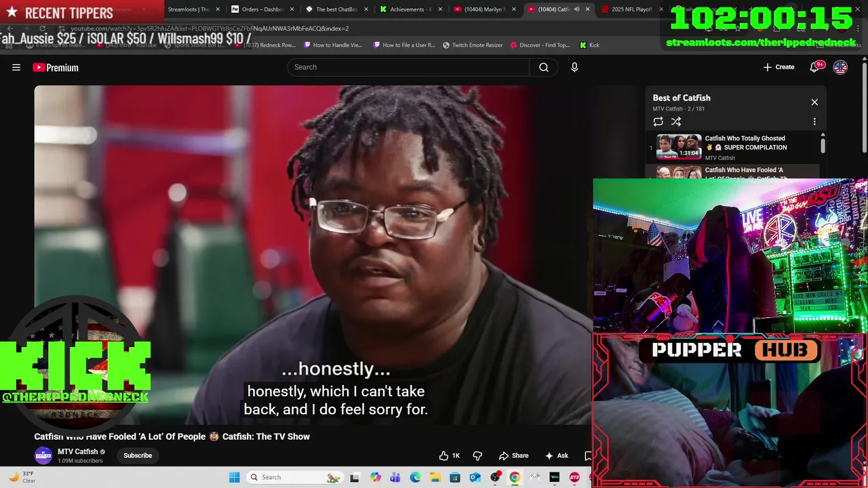Click the Google Chrome taskbar icon
This screenshot has width=868, height=488.
point(515,477)
